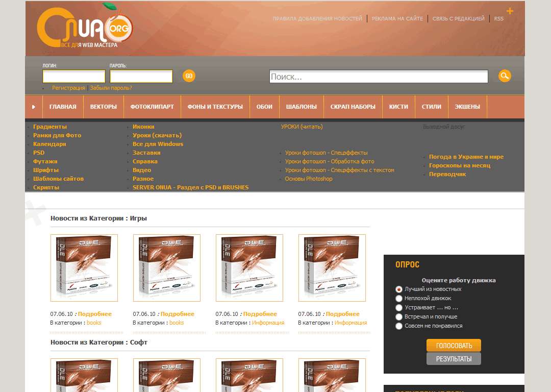Open the ШАБЛОНЫ menu item

301,107
